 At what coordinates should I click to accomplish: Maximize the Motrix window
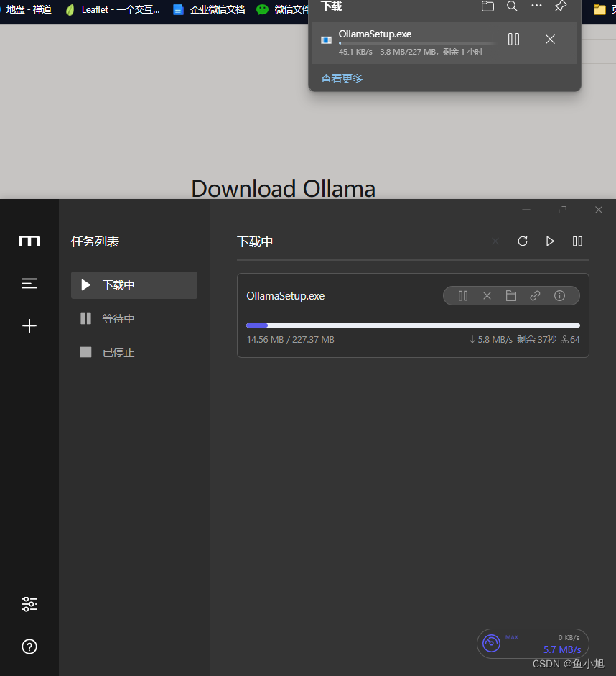(562, 210)
